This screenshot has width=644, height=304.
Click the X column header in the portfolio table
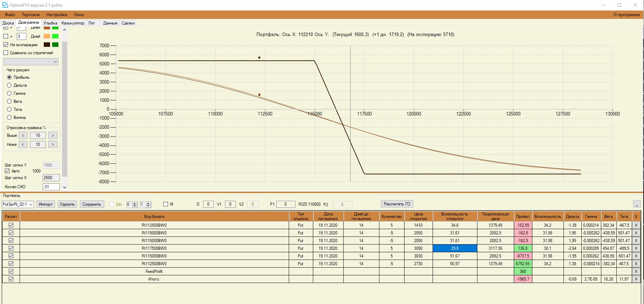[x=636, y=217]
